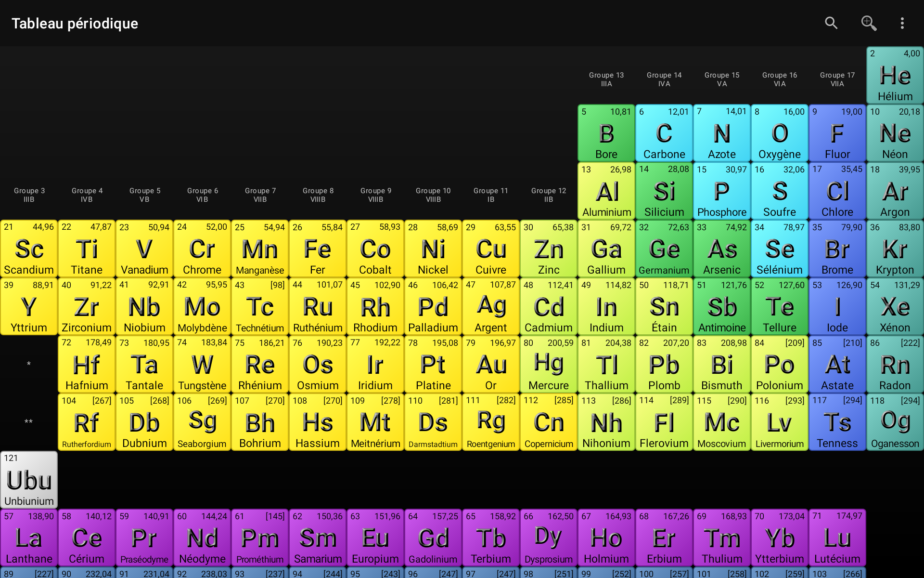Select the Hélium element tile
Screen dimensions: 924x578
point(895,75)
